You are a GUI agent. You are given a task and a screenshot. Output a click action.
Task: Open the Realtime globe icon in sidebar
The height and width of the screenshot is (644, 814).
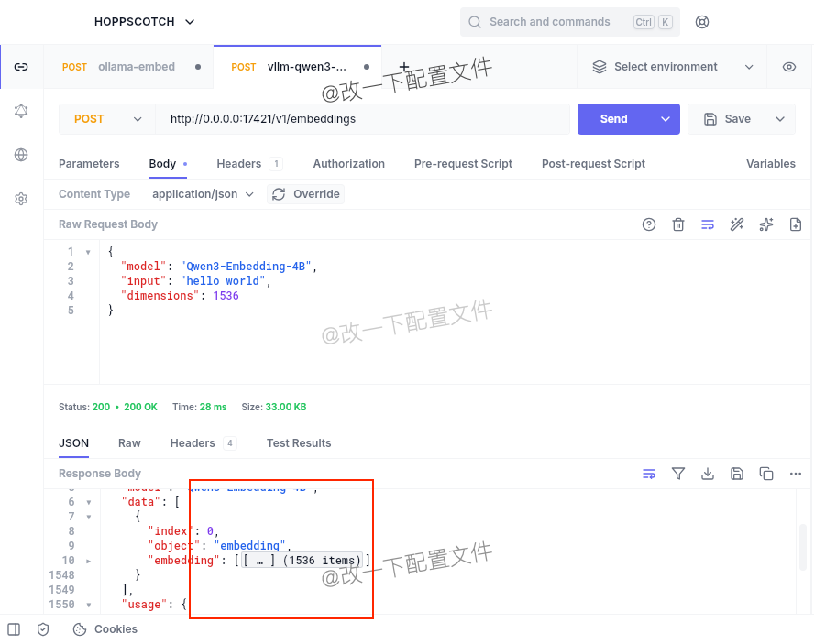21,155
